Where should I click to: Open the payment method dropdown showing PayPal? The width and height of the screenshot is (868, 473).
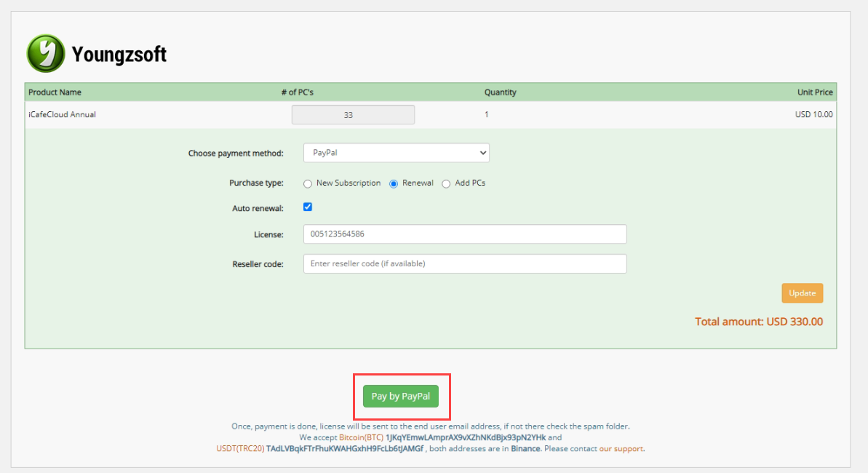pyautogui.click(x=397, y=153)
